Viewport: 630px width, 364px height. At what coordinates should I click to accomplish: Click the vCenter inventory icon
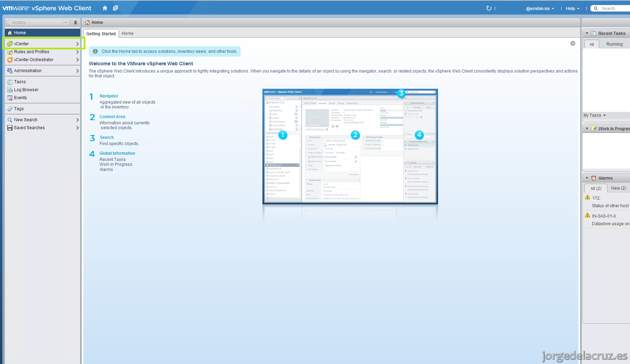point(10,44)
